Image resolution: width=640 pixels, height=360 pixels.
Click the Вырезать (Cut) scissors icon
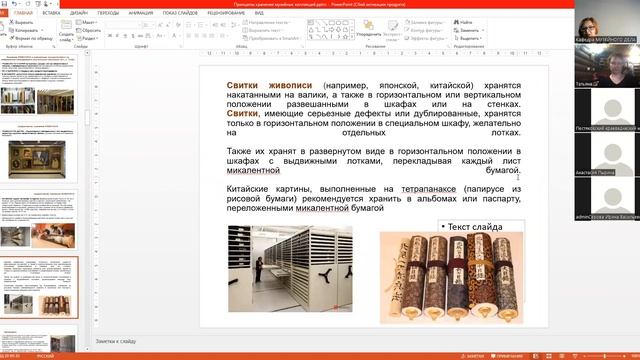(12, 22)
